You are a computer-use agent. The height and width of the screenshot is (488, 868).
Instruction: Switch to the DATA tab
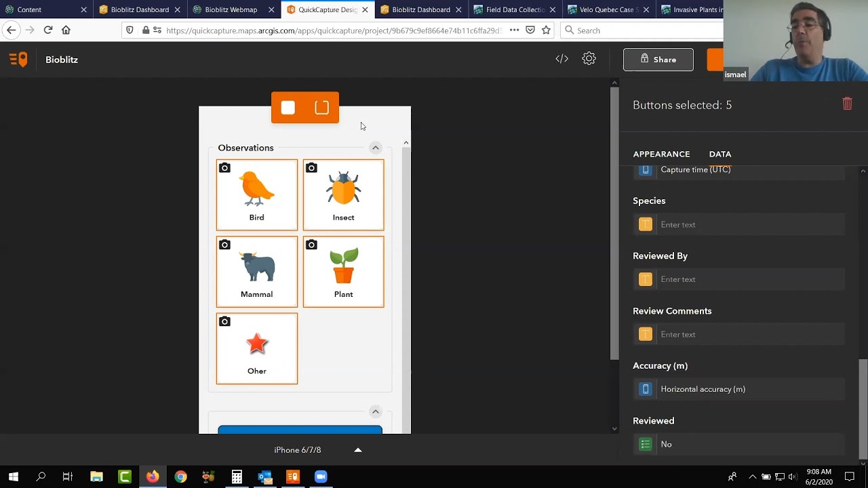[x=720, y=154]
